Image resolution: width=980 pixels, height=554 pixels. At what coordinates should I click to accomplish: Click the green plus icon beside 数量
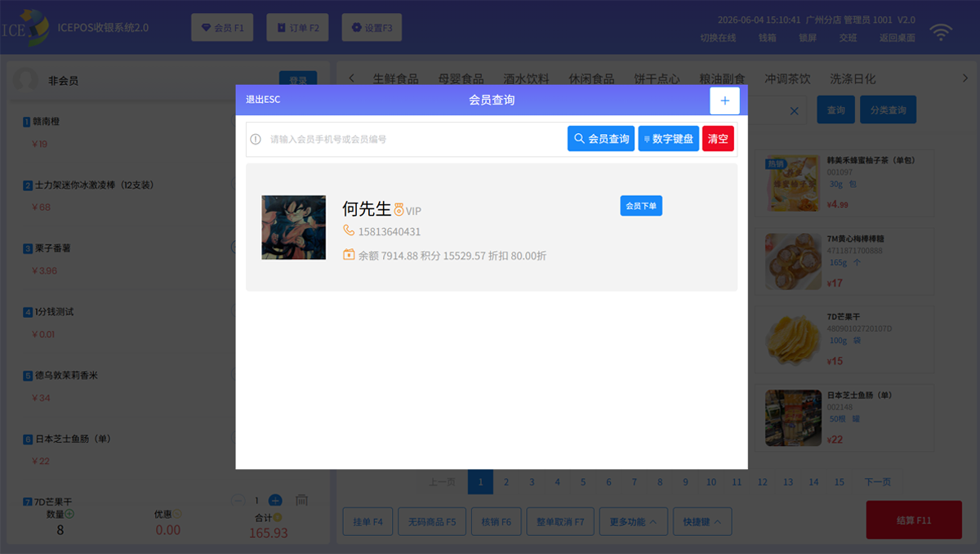[69, 515]
